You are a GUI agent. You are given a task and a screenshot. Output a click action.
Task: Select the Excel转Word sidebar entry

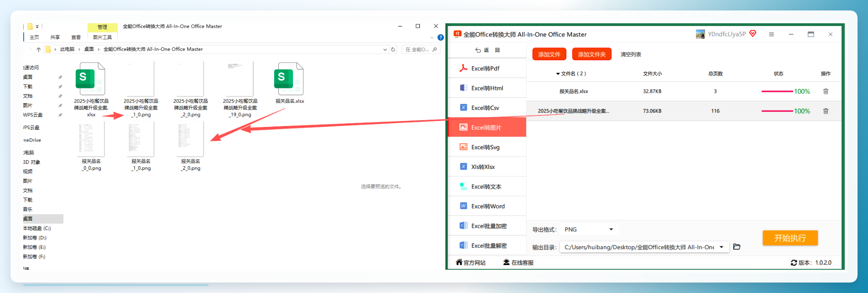[487, 206]
